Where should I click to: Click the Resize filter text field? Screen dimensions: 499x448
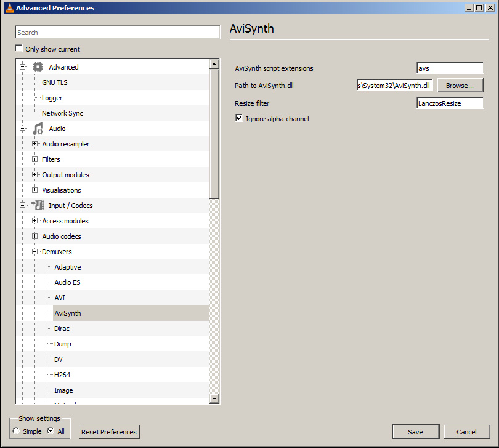[x=450, y=103]
